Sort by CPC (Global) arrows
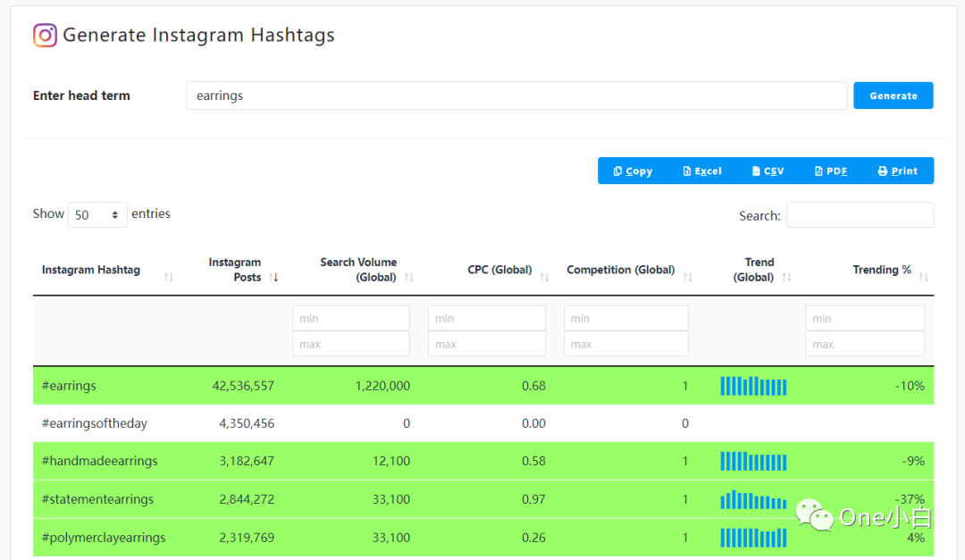The height and width of the screenshot is (560, 965). tap(545, 278)
